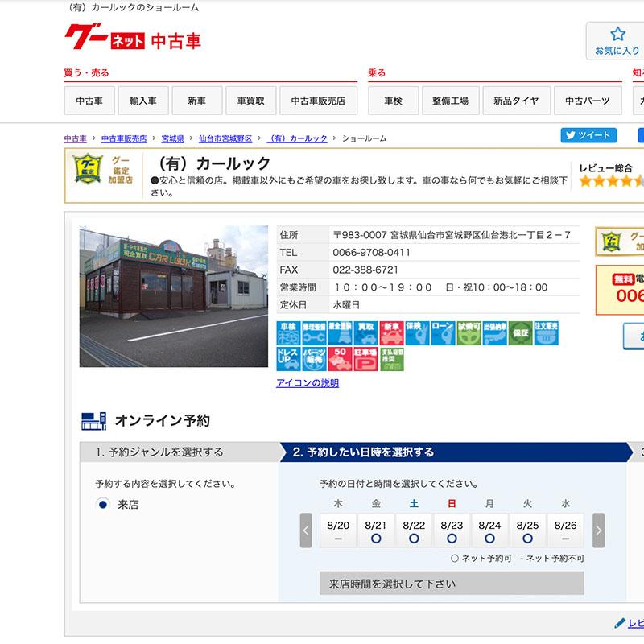The image size is (644, 644).
Task: Open the 整備工場 menu tab
Action: 451,101
